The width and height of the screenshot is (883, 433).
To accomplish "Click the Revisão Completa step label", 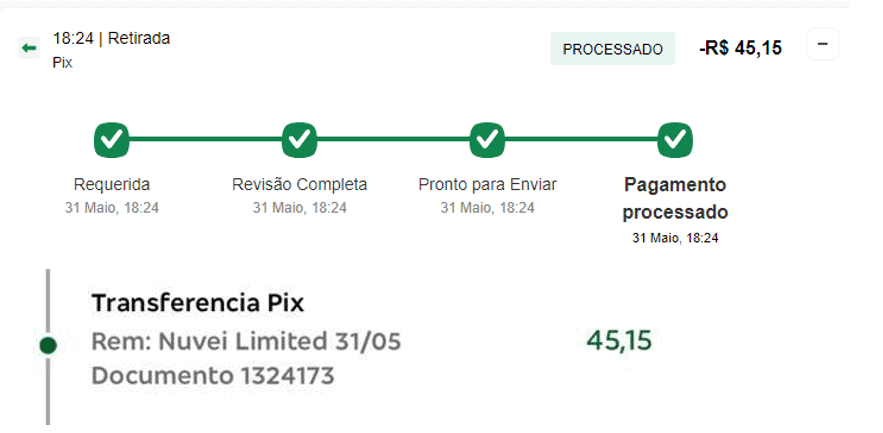I will (300, 185).
